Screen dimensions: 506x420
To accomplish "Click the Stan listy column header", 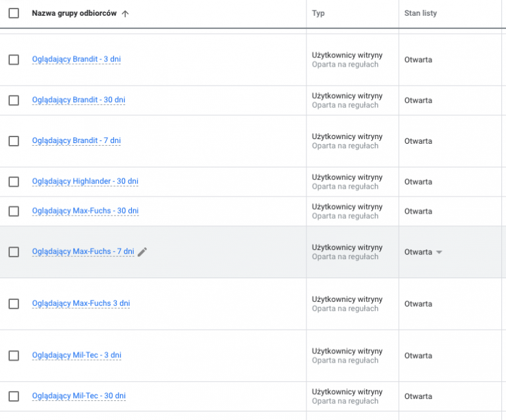I will coord(420,13).
